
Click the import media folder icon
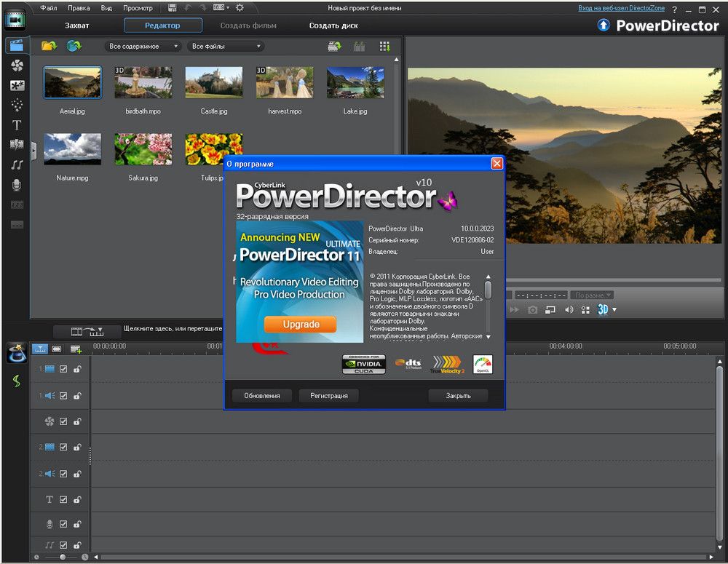[49, 46]
